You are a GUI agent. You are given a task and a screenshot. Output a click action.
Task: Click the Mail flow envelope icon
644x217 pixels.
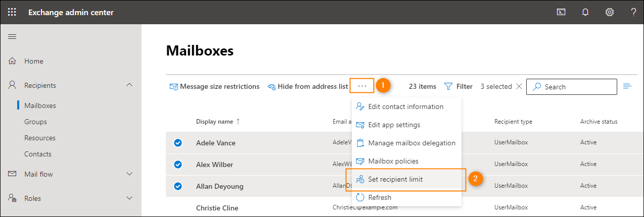click(x=13, y=174)
